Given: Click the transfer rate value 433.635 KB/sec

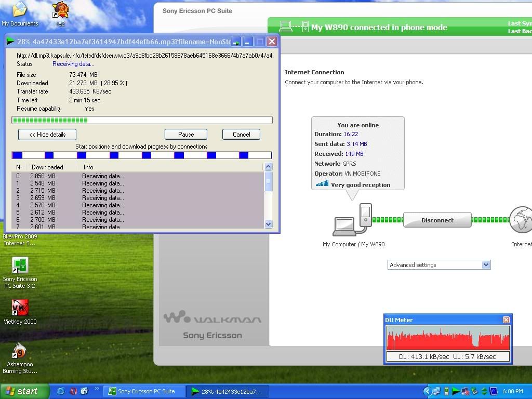Looking at the screenshot, I should 90,91.
